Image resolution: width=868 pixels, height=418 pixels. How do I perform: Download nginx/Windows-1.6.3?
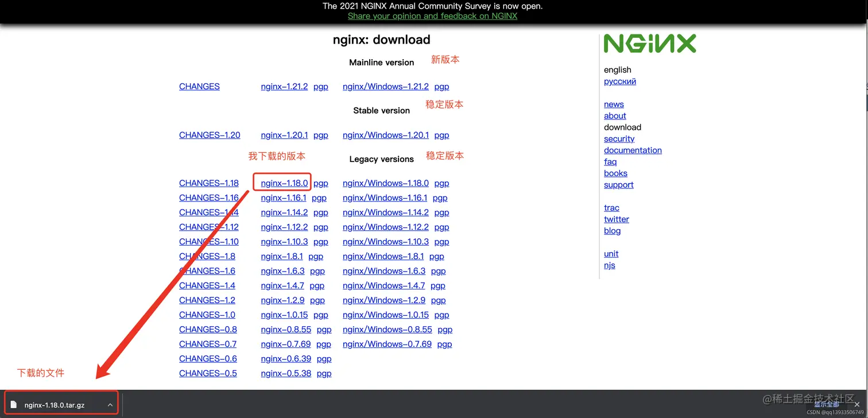(x=384, y=271)
